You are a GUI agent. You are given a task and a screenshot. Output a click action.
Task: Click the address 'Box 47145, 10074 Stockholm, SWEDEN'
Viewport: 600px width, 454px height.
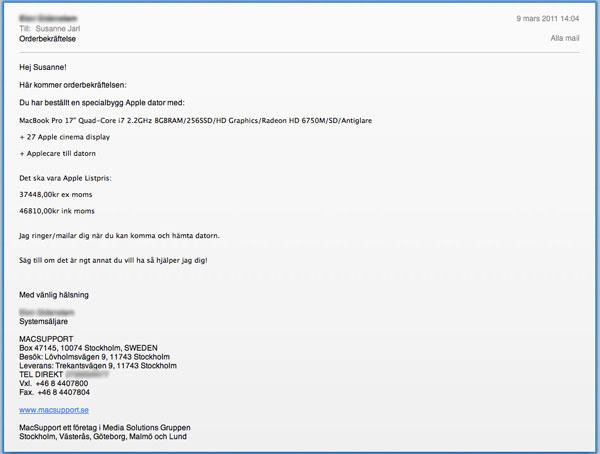pyautogui.click(x=88, y=348)
